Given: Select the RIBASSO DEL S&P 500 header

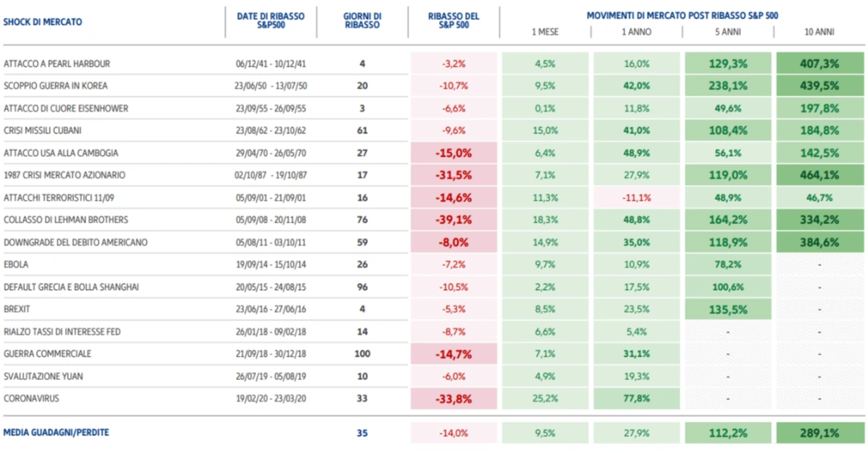Looking at the screenshot, I should coord(453,21).
